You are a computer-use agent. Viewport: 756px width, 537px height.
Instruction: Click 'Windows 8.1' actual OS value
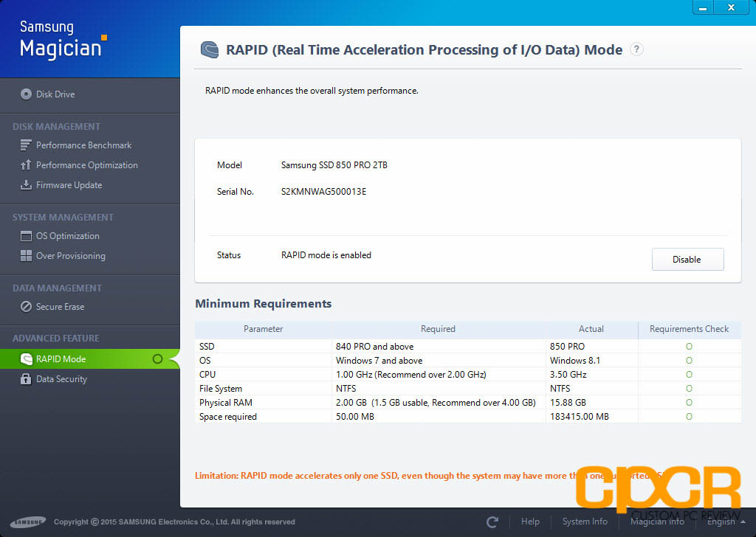(x=574, y=361)
